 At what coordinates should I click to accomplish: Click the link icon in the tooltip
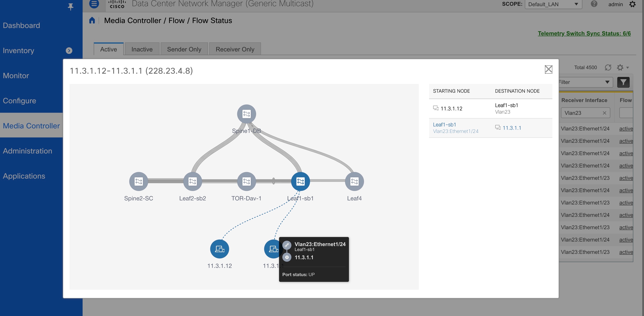287,245
